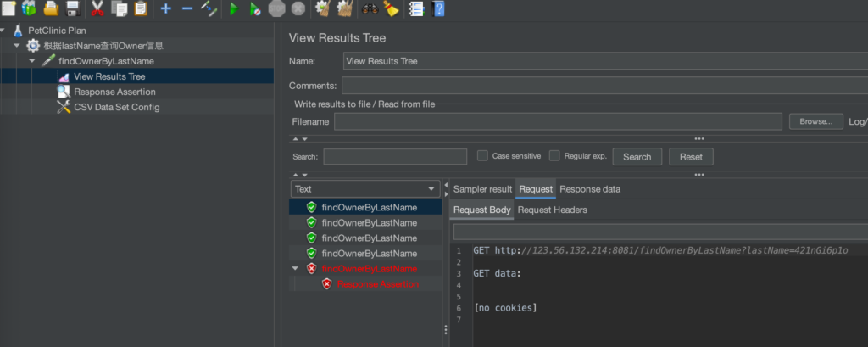This screenshot has width=868, height=347.
Task: Open Function Helper list icon
Action: coord(415,8)
